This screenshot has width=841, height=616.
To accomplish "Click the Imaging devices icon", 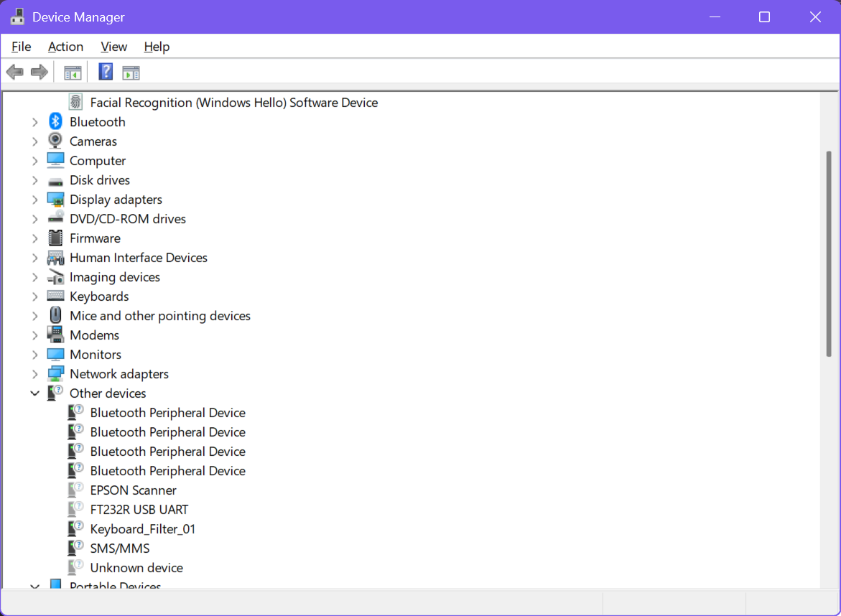I will click(x=56, y=276).
